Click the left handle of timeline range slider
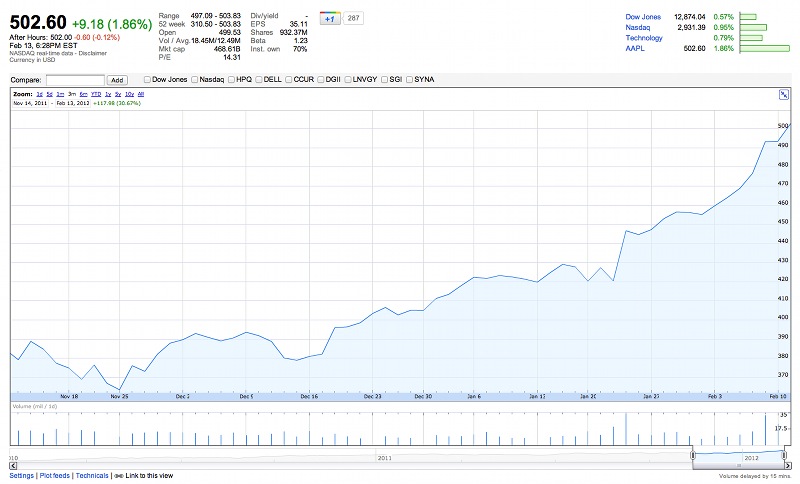This screenshot has width=800, height=484. tap(693, 455)
